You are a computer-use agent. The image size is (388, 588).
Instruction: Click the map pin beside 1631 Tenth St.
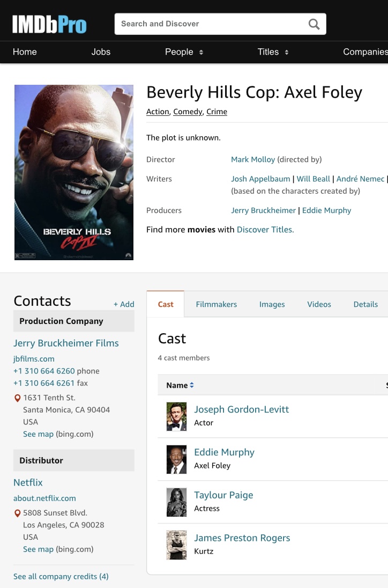tap(17, 398)
